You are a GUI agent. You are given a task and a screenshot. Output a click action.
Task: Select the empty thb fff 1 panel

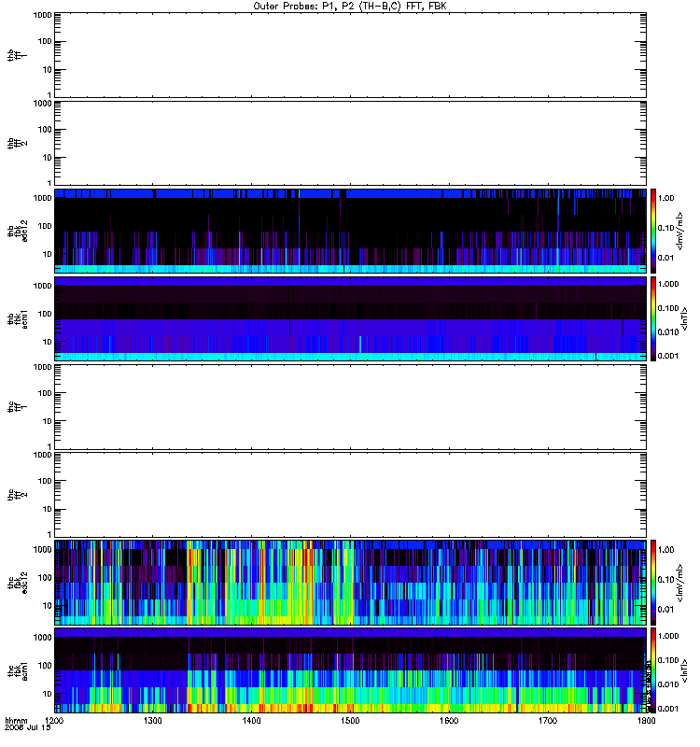[x=350, y=55]
